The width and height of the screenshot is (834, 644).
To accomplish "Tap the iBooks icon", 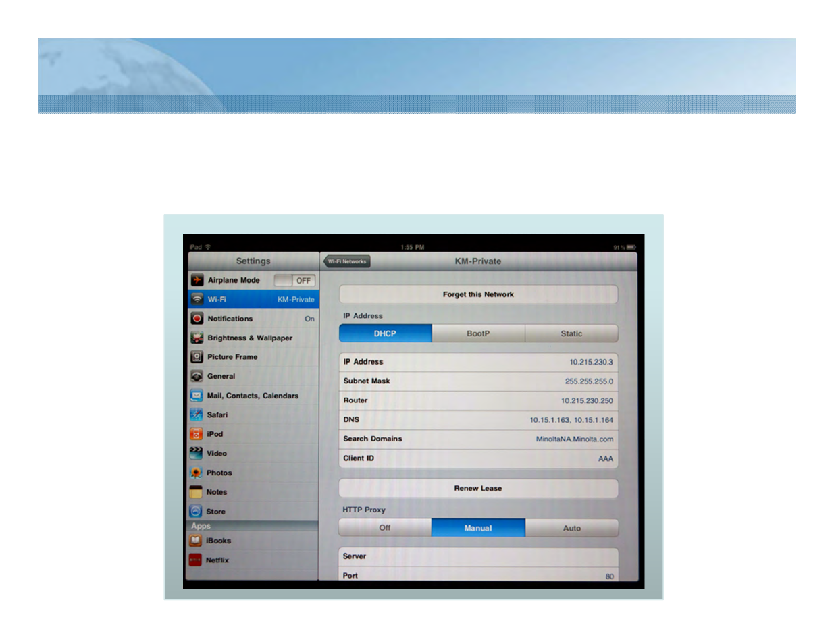I will (x=196, y=541).
